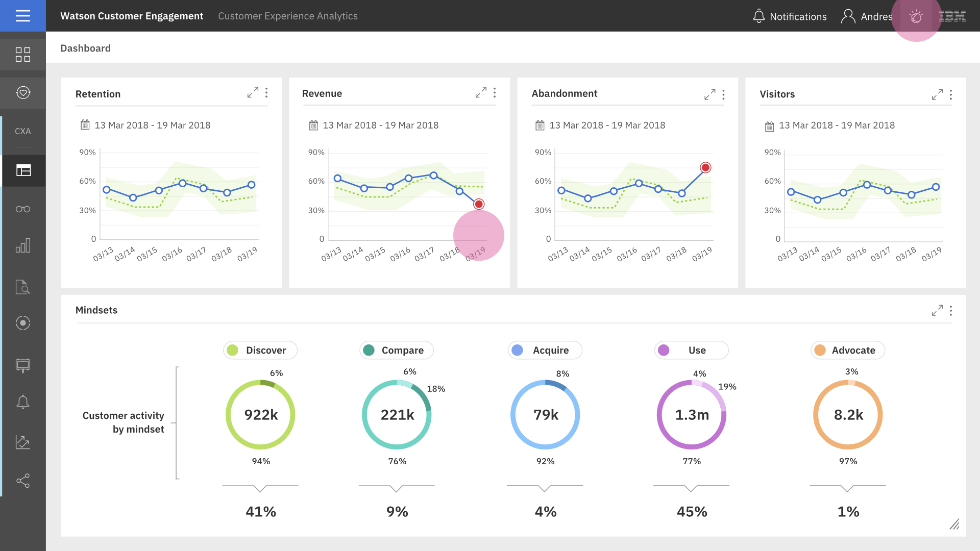Click the Watson lightbulb icon
980x551 pixels.
pos(916,16)
